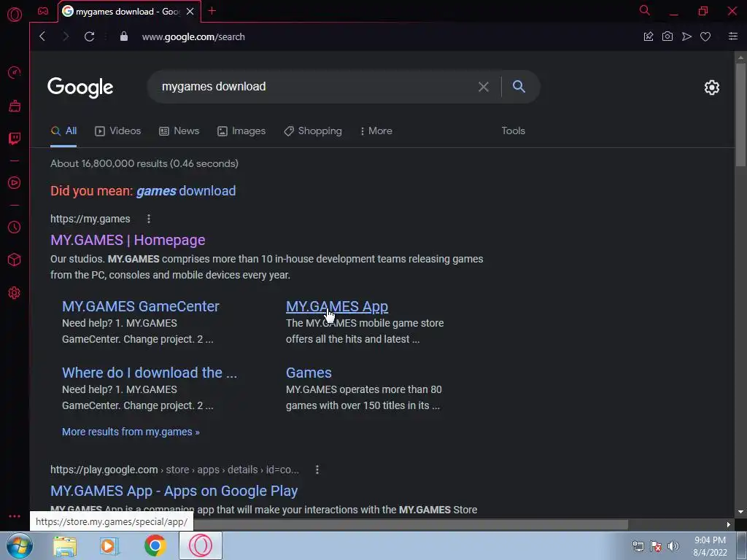Open the Opera menu logo
Image resolution: width=747 pixels, height=560 pixels.
pos(15,15)
